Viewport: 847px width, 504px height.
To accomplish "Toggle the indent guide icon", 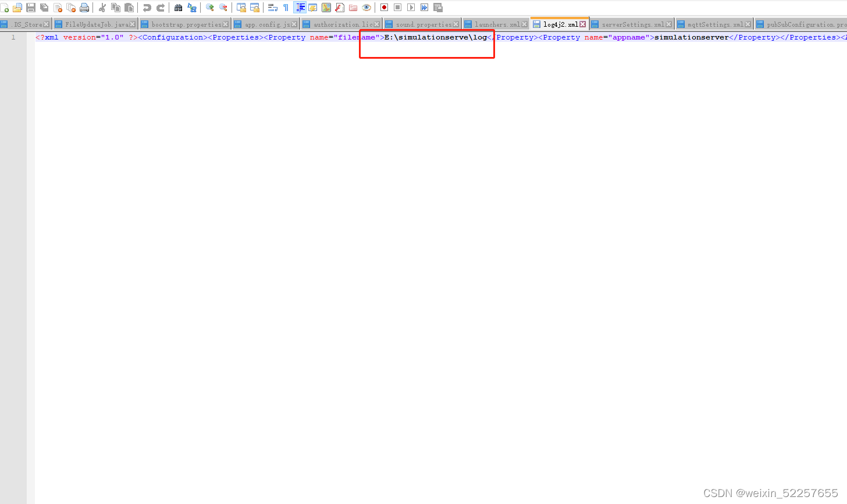I will (300, 8).
